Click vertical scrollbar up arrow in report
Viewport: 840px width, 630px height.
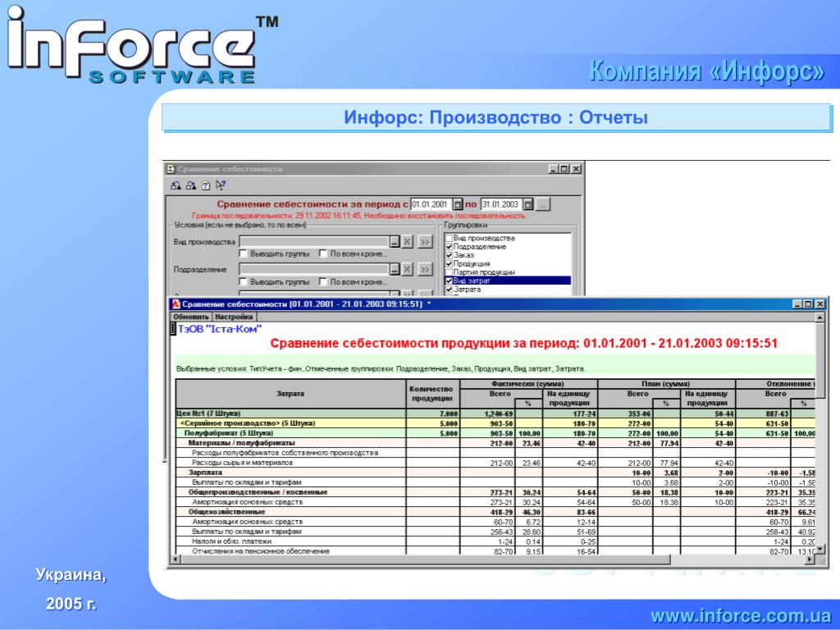(x=819, y=317)
